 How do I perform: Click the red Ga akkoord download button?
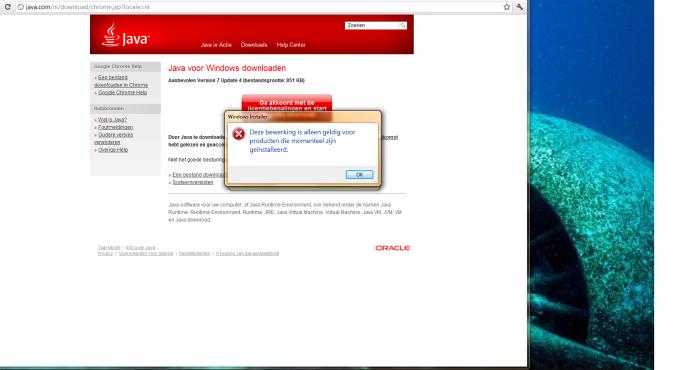point(287,103)
